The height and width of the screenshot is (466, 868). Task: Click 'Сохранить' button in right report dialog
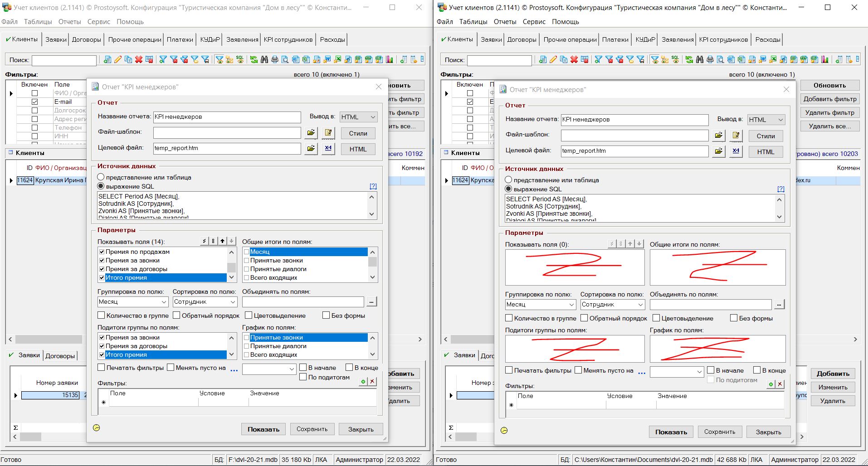pyautogui.click(x=720, y=432)
